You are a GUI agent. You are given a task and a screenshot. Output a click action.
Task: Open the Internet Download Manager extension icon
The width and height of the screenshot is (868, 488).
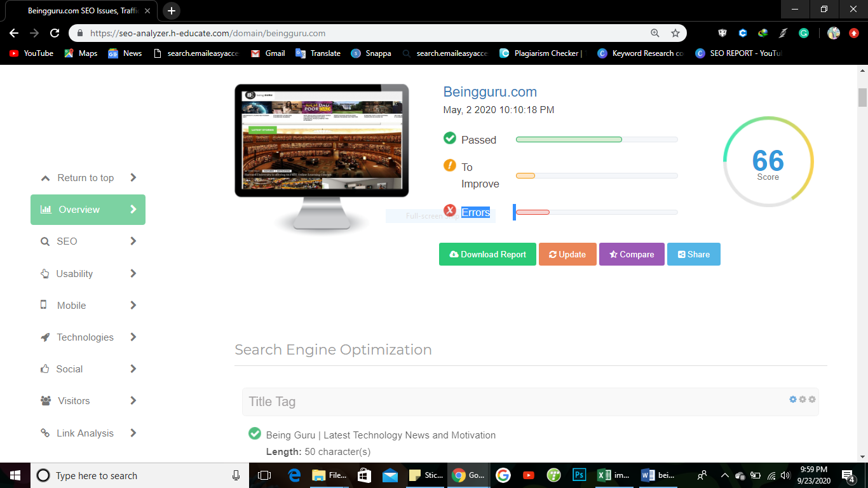763,33
